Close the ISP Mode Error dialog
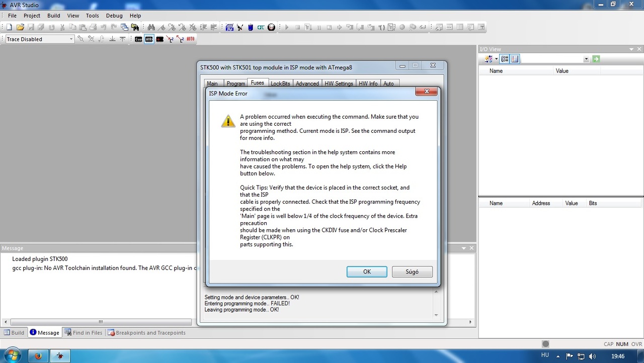This screenshot has width=644, height=363. (427, 92)
